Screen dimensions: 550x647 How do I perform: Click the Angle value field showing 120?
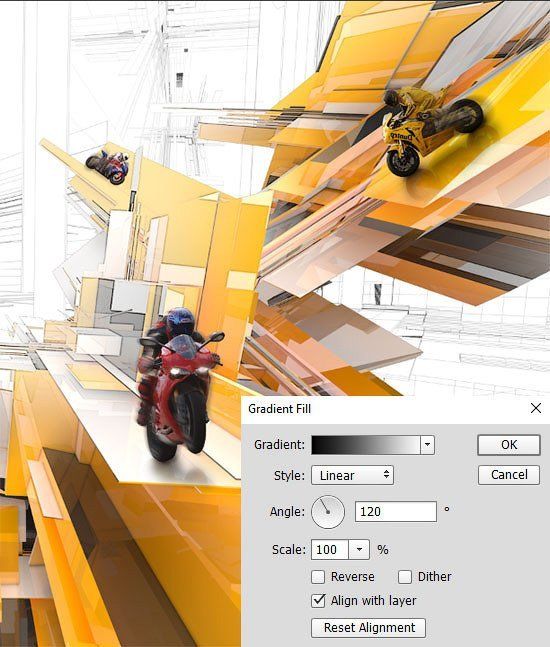click(x=396, y=512)
